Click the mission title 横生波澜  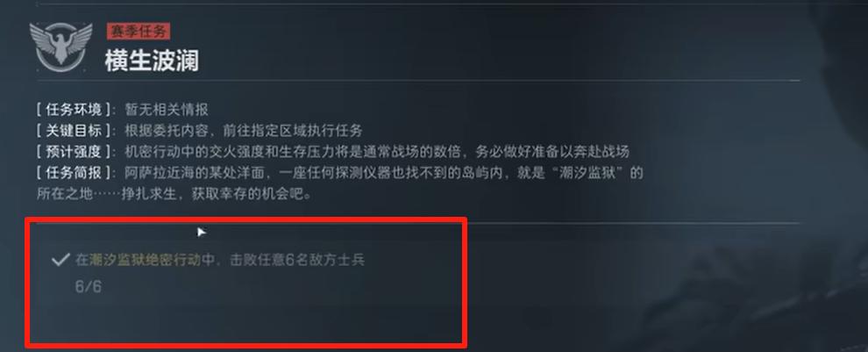coord(152,61)
